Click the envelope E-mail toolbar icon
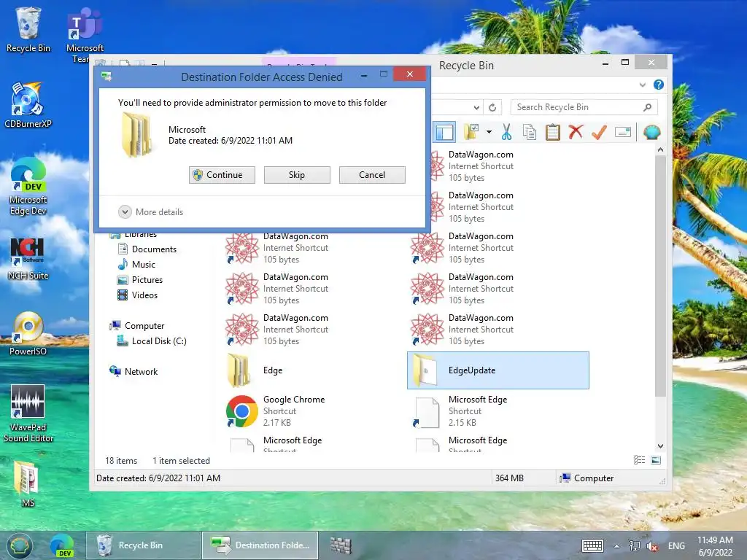This screenshot has width=747, height=560. tap(623, 132)
